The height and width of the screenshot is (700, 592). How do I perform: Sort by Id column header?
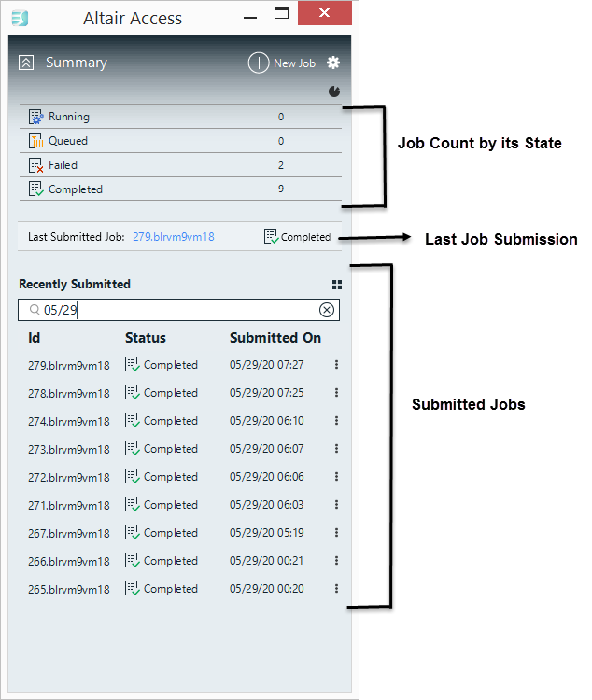click(34, 338)
